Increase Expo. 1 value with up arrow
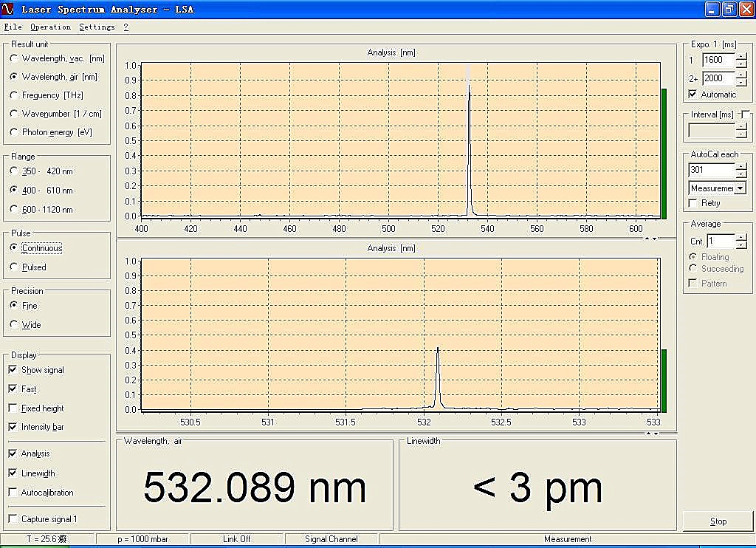 point(741,55)
